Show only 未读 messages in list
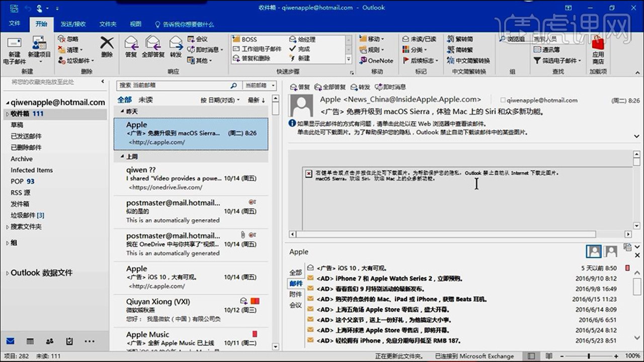The height and width of the screenshot is (362, 644). (x=146, y=100)
